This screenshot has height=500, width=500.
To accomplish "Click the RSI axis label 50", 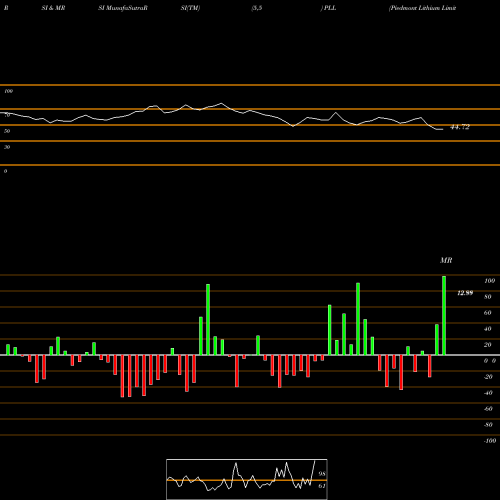I will (7, 131).
